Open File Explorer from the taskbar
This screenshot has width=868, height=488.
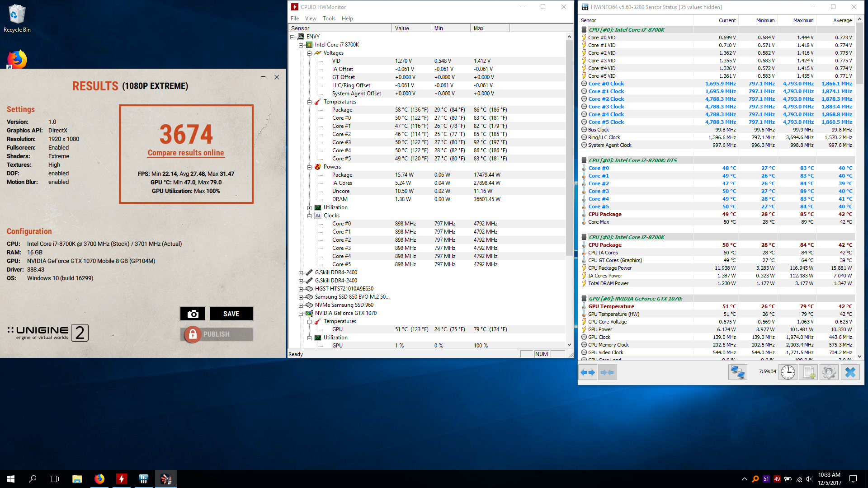pos(77,479)
